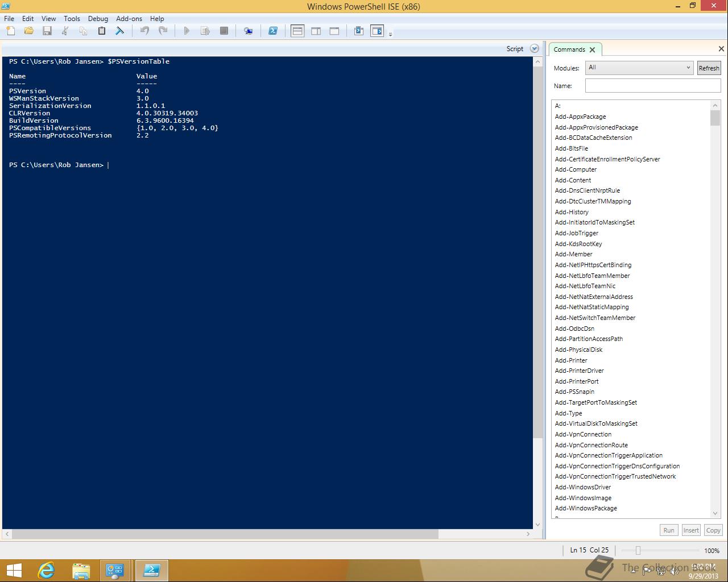Switch to PowerShell ISE taskbar button
Screen dimensions: 728x582
tap(151, 570)
